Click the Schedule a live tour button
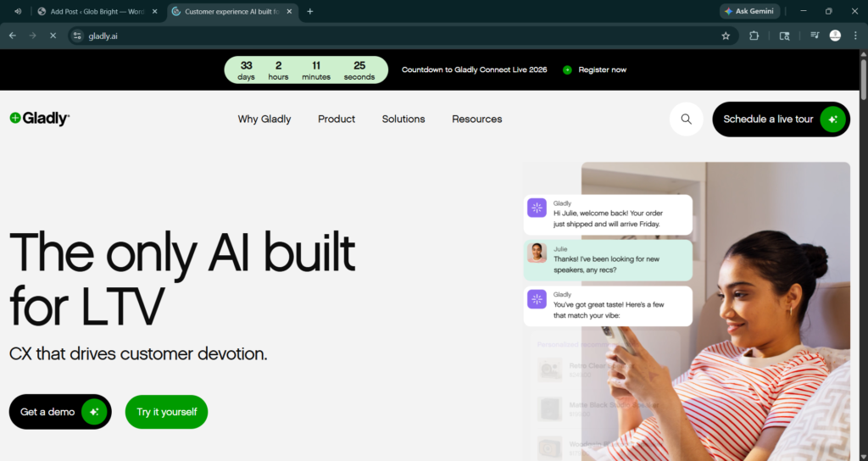The width and height of the screenshot is (868, 461). pyautogui.click(x=780, y=119)
